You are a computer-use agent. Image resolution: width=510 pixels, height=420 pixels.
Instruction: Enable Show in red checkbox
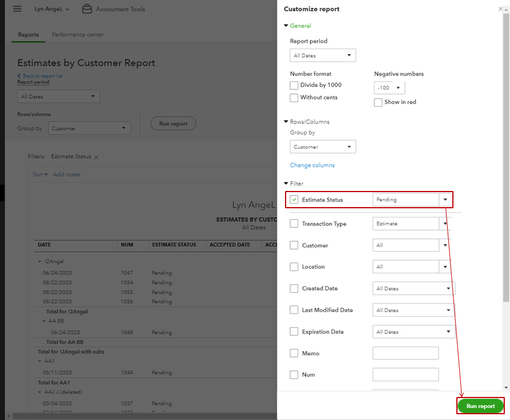[378, 102]
